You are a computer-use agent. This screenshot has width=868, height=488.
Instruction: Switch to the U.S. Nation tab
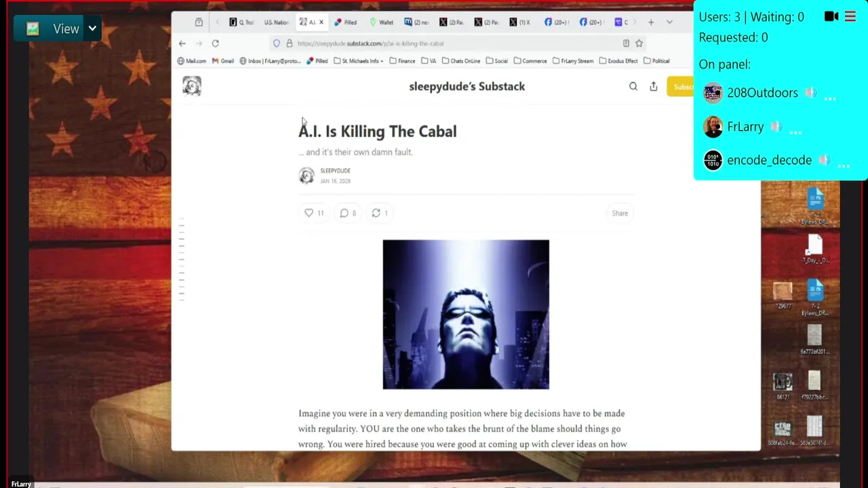[x=276, y=22]
